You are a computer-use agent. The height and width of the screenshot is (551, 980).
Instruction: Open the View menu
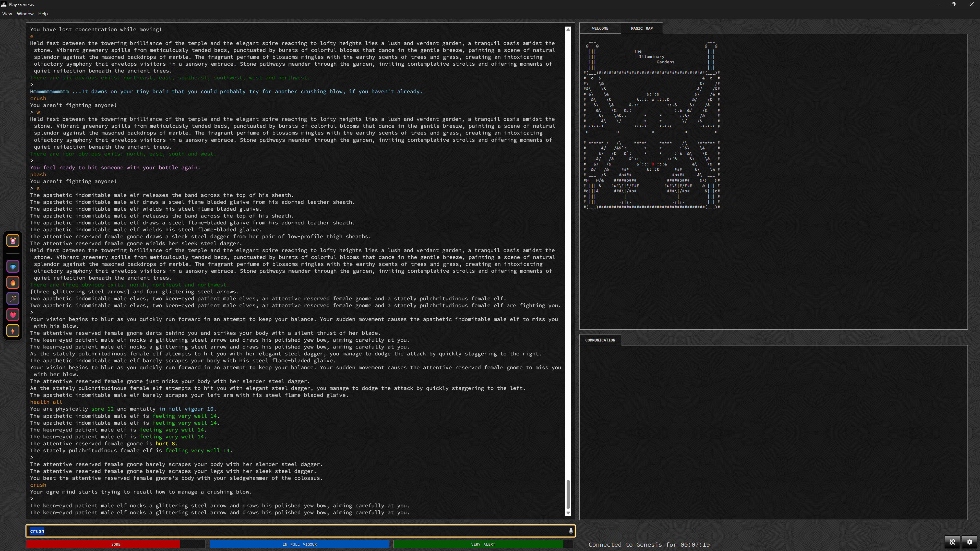pos(7,14)
